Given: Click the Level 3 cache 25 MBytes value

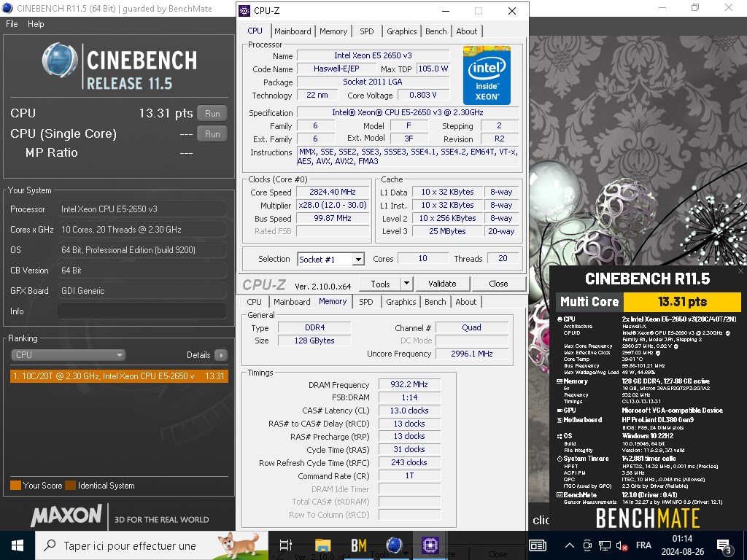Looking at the screenshot, I should tap(447, 231).
